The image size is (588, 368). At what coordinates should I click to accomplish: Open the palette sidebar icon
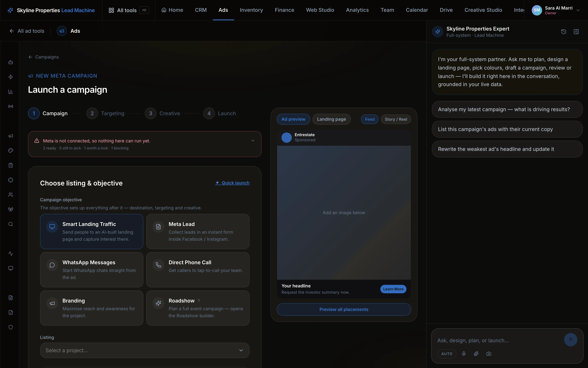[x=11, y=151]
